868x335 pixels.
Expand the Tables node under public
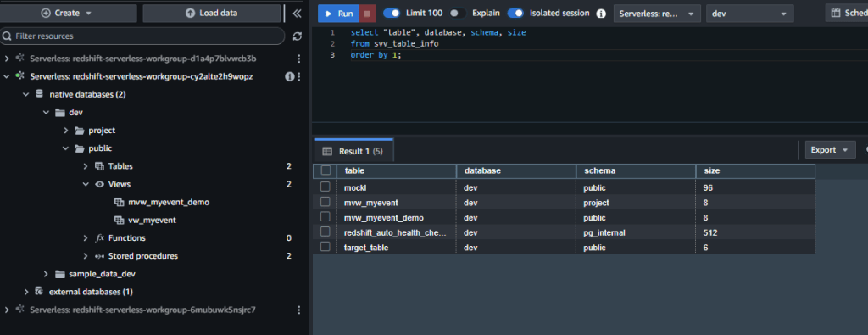86,166
